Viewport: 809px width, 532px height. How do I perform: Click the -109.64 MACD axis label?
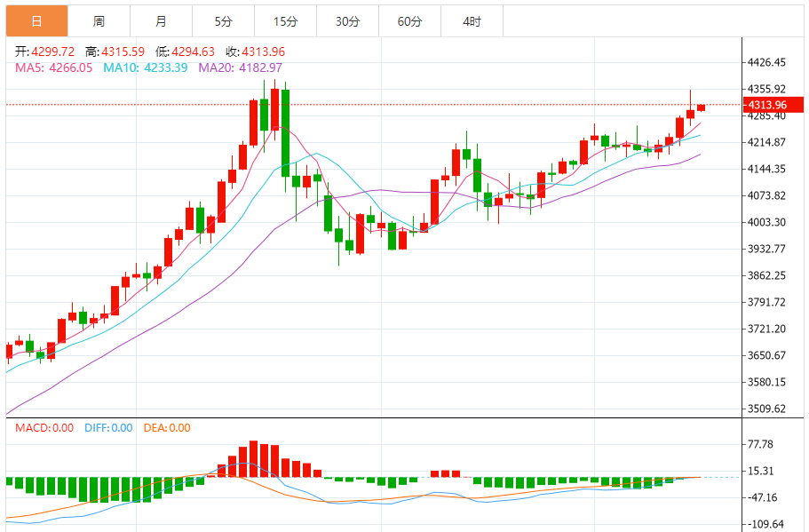[765, 524]
